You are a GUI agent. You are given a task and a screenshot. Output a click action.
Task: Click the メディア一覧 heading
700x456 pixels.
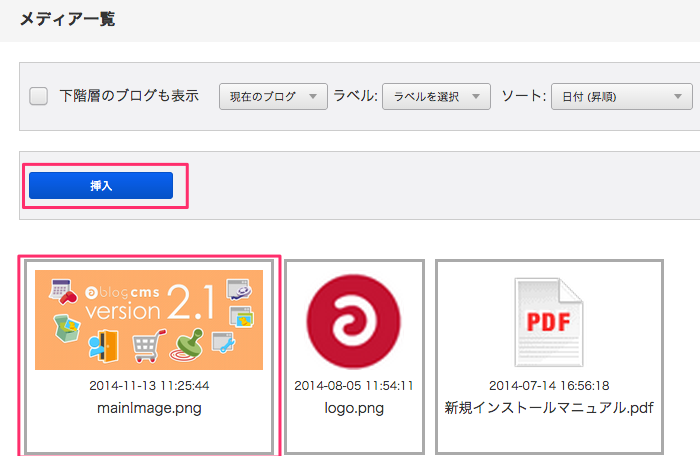point(67,19)
